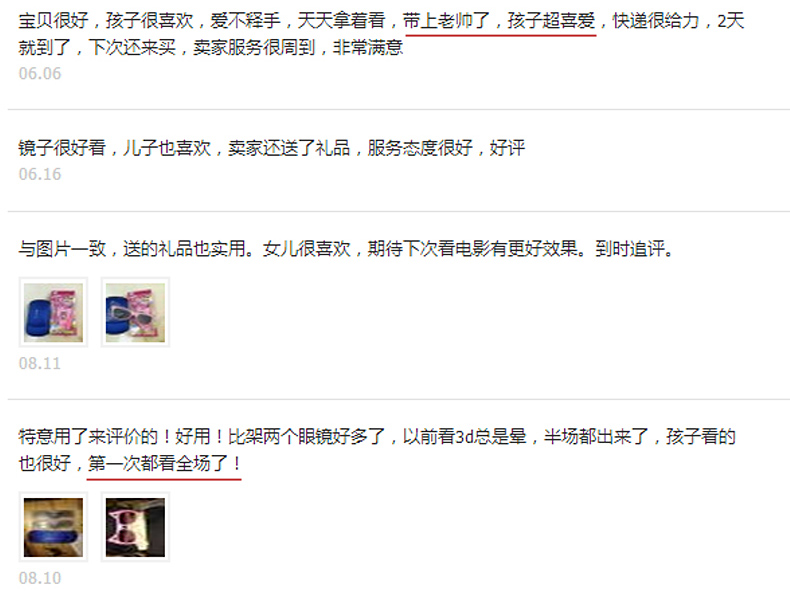Select the 08.11 review date
Image resolution: width=790 pixels, height=600 pixels.
pos(40,363)
